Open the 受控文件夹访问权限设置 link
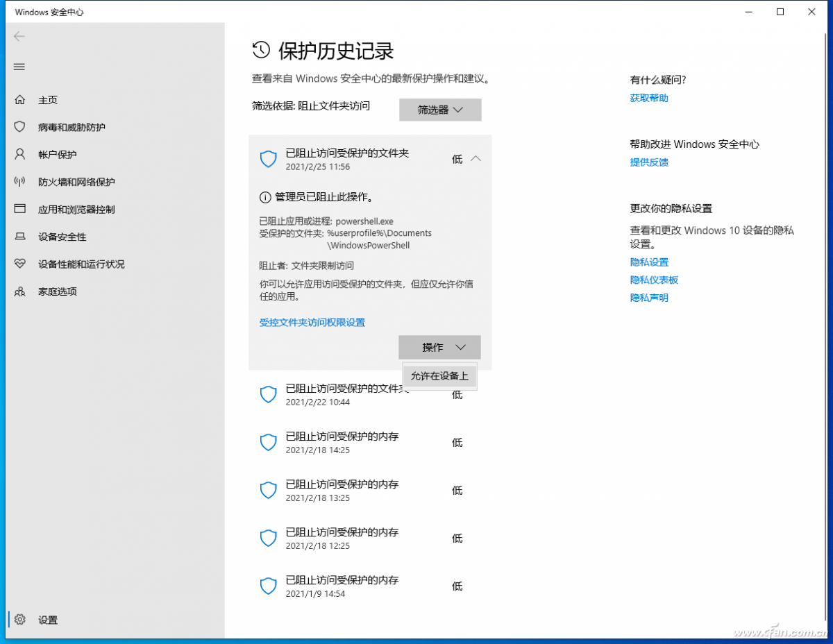The width and height of the screenshot is (833, 644). click(312, 322)
